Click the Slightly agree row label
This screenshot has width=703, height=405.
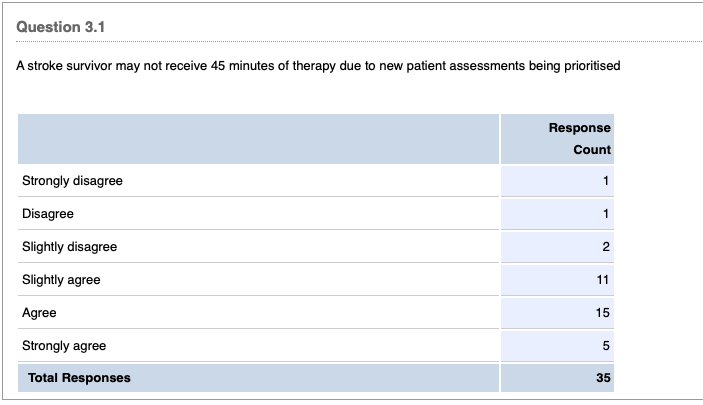pyautogui.click(x=61, y=280)
